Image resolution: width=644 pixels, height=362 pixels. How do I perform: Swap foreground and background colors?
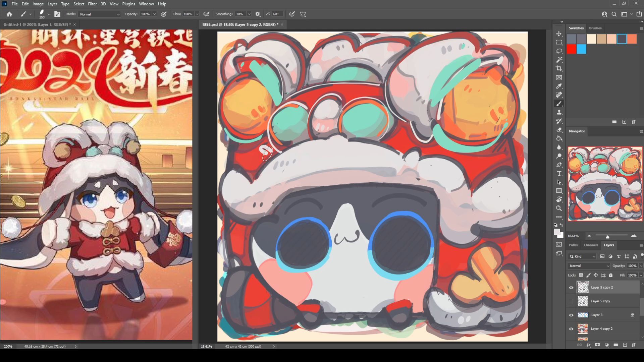click(561, 225)
